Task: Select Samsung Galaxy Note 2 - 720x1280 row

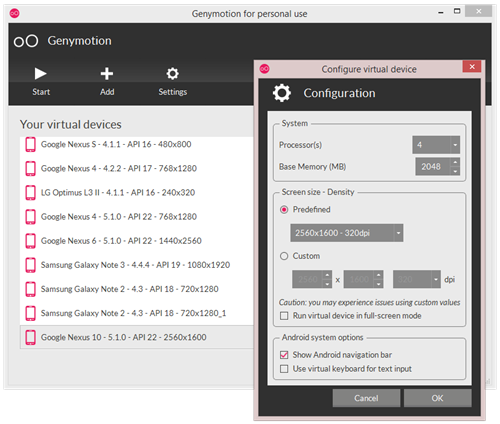Action: click(x=137, y=289)
